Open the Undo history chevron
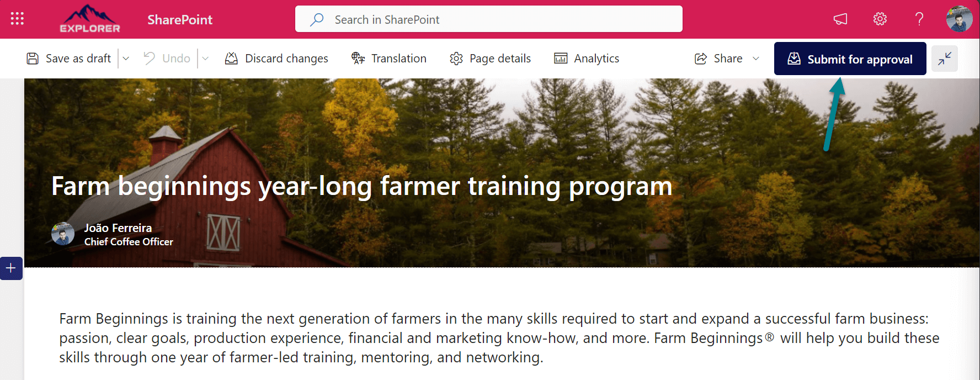 pos(205,58)
